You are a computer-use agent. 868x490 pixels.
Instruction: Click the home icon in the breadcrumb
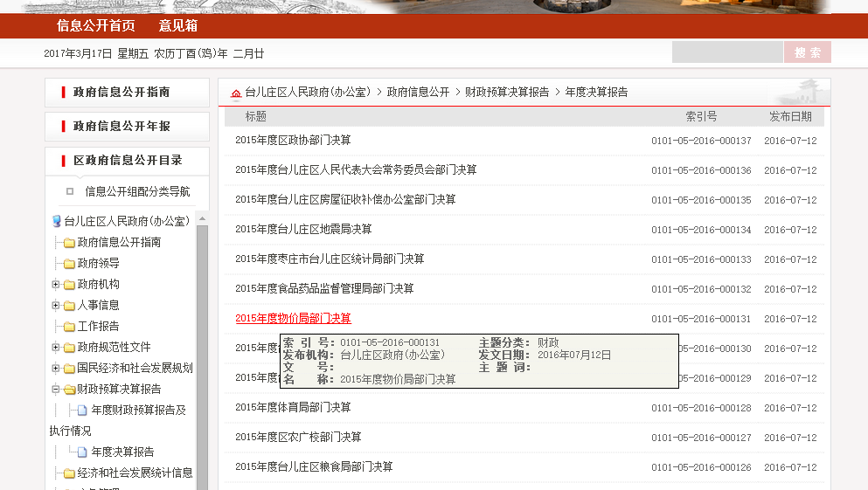(x=236, y=93)
